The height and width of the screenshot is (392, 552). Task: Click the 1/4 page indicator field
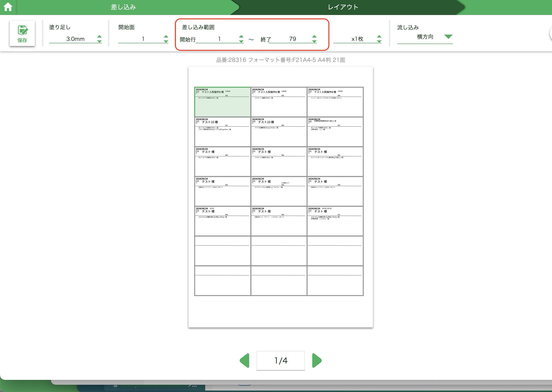point(280,361)
